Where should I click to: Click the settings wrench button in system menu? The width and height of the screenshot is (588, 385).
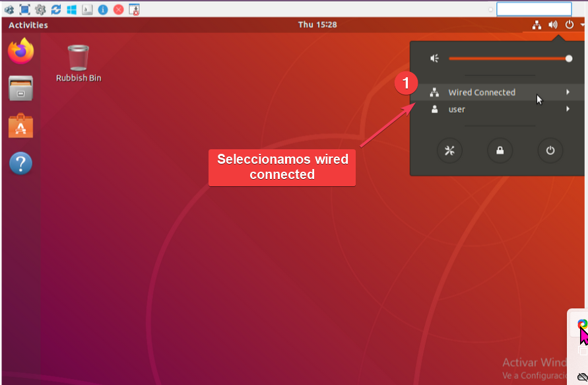pyautogui.click(x=449, y=151)
